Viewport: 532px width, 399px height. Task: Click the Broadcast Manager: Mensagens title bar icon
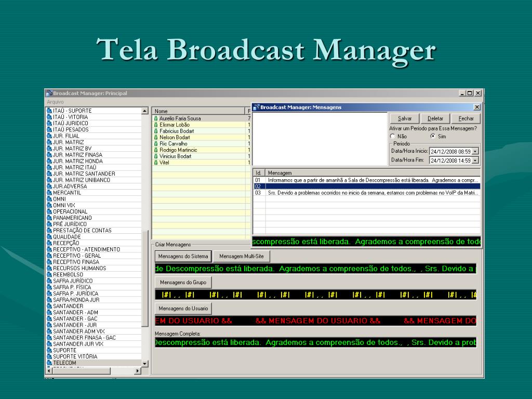[x=256, y=107]
